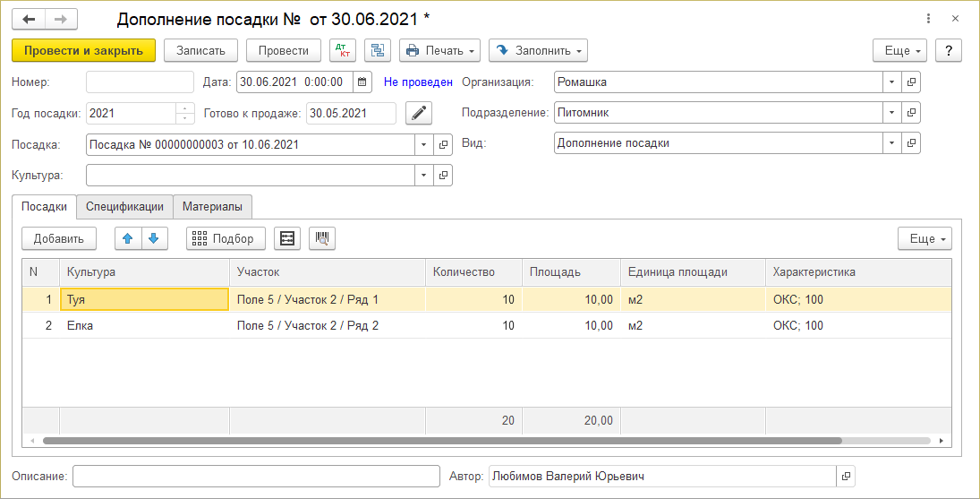
Task: Switch to the Материалы tab
Action: 212,206
